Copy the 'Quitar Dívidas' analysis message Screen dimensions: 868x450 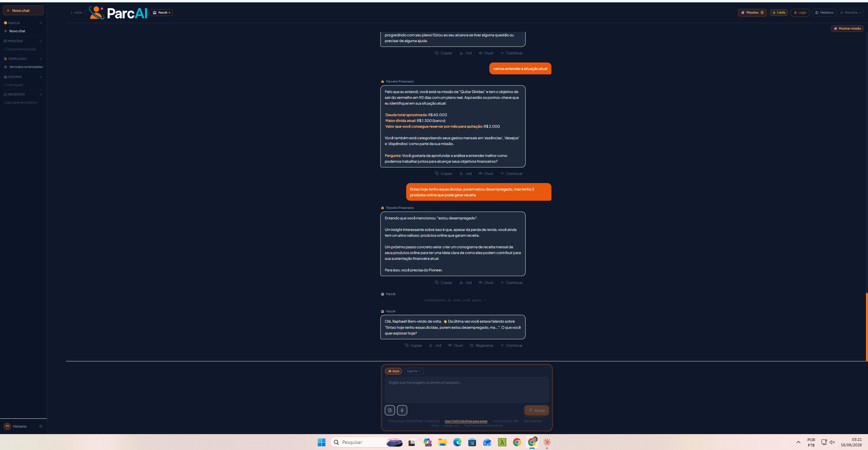(x=444, y=174)
